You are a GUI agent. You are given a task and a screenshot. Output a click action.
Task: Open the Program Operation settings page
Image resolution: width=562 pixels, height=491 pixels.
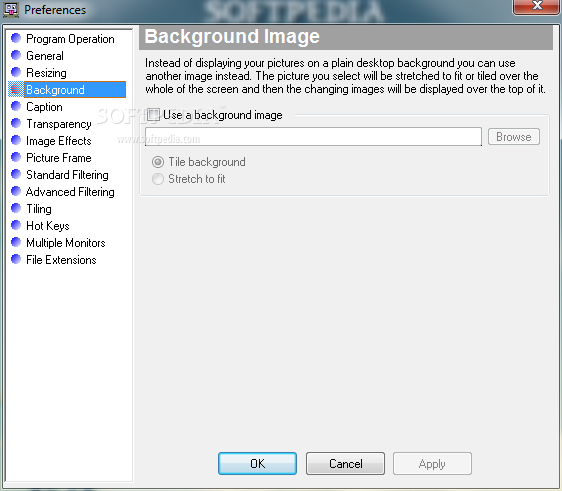point(70,39)
